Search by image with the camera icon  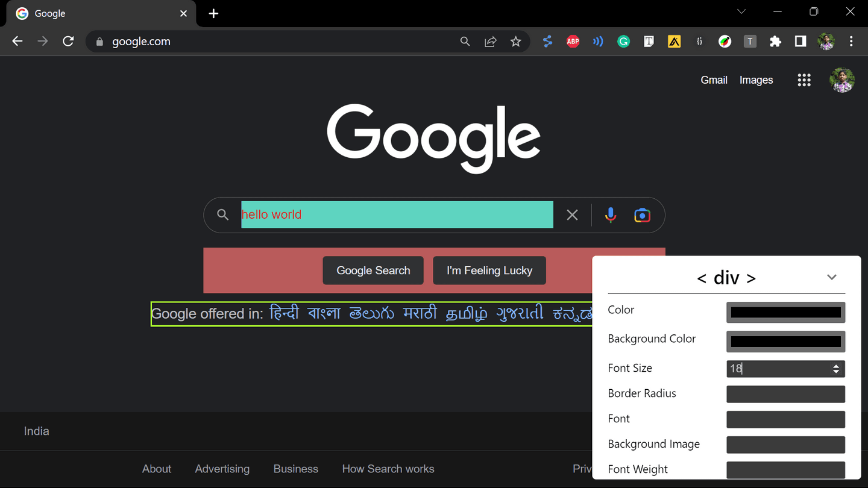(642, 215)
